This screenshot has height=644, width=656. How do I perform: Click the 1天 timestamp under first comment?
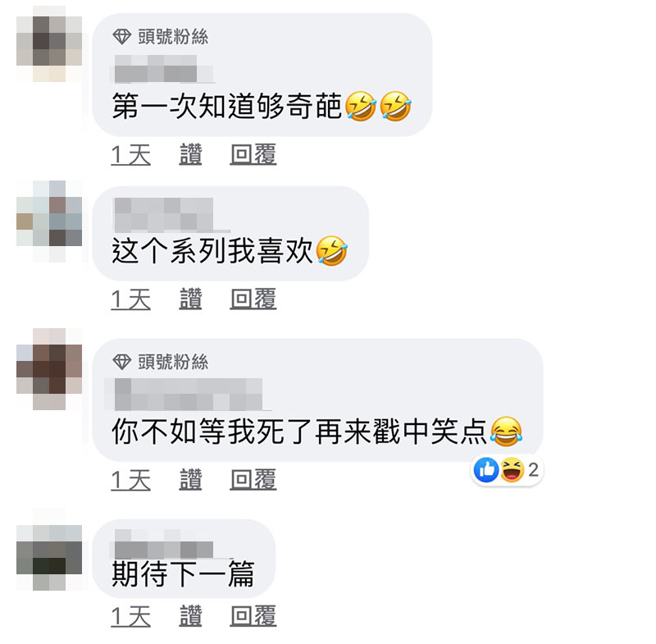(130, 155)
